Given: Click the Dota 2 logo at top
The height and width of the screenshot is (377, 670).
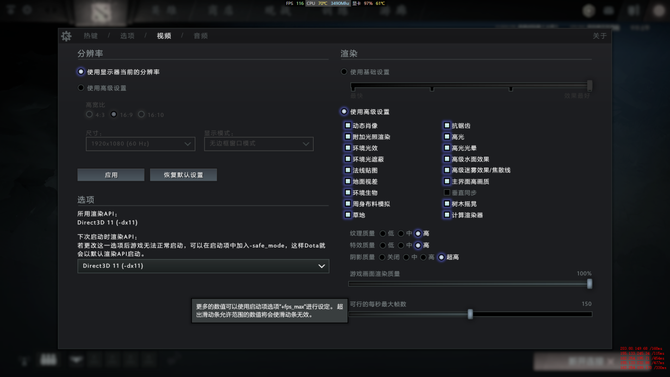Looking at the screenshot, I should [x=101, y=13].
